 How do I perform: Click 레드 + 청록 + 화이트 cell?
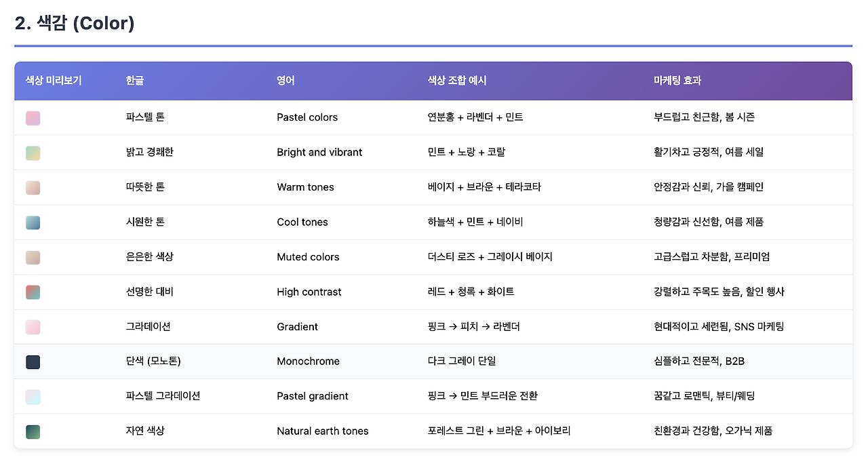[471, 292]
